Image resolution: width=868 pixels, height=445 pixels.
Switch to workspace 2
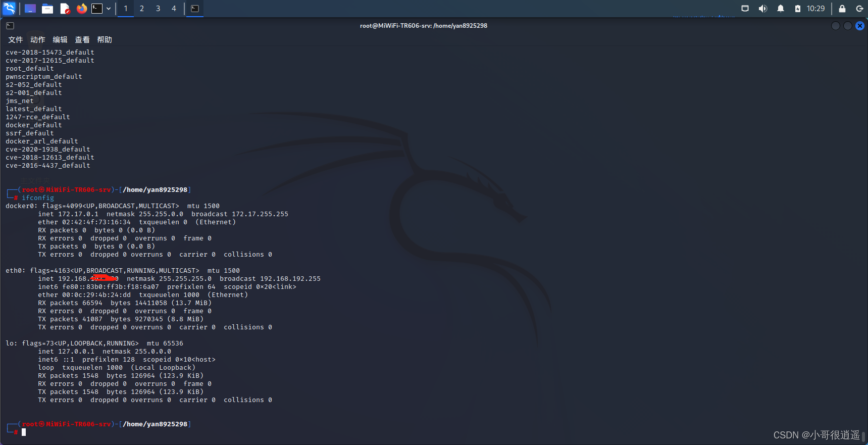tap(142, 9)
